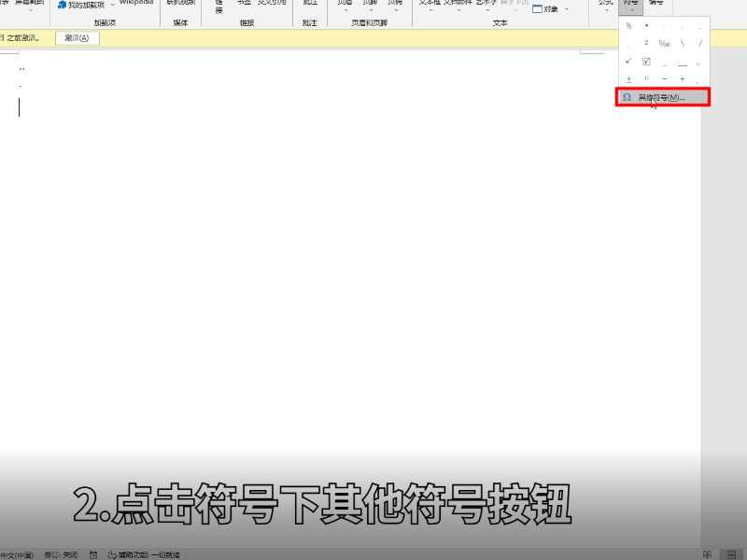Choose 其他符号(M) from the symbol menu
This screenshot has height=560, width=747.
[663, 96]
